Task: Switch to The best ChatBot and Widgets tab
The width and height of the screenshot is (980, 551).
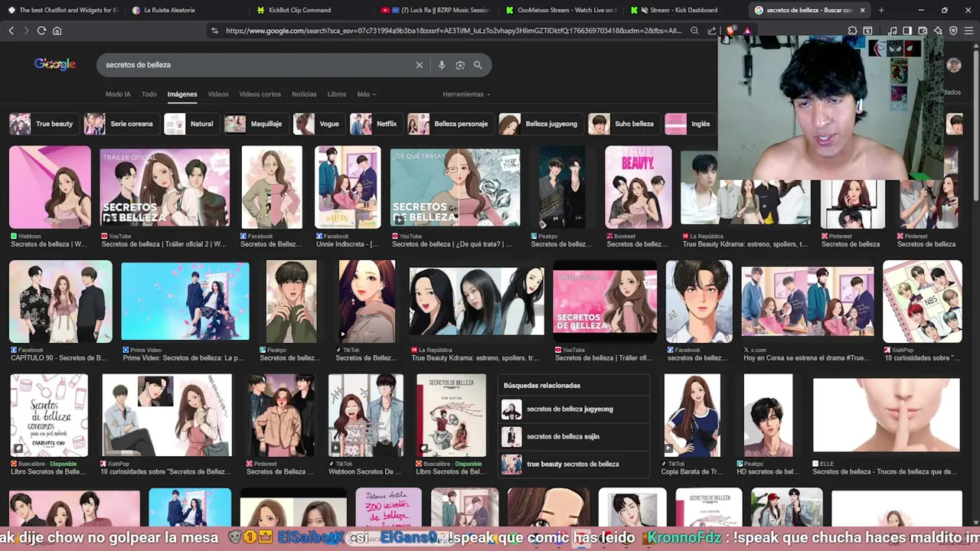Action: [63, 10]
